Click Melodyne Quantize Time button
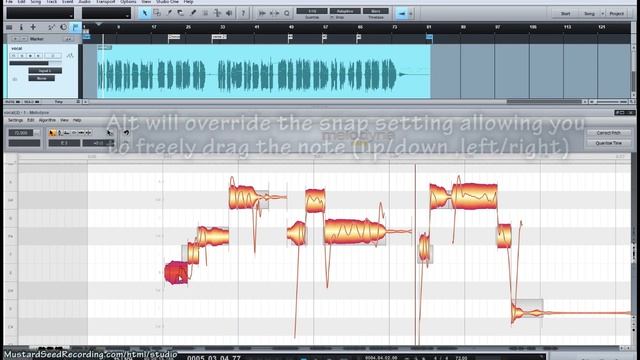The image size is (640, 360). (x=608, y=143)
